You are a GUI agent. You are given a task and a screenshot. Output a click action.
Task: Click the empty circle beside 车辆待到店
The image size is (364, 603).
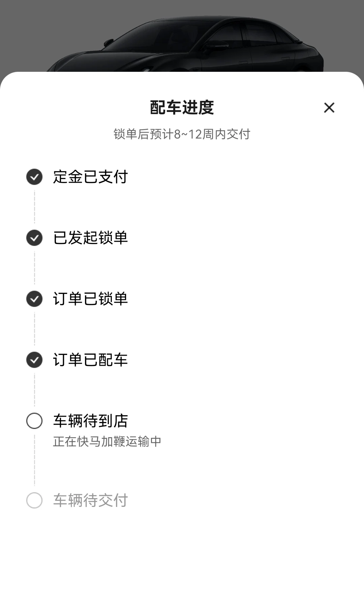click(34, 421)
